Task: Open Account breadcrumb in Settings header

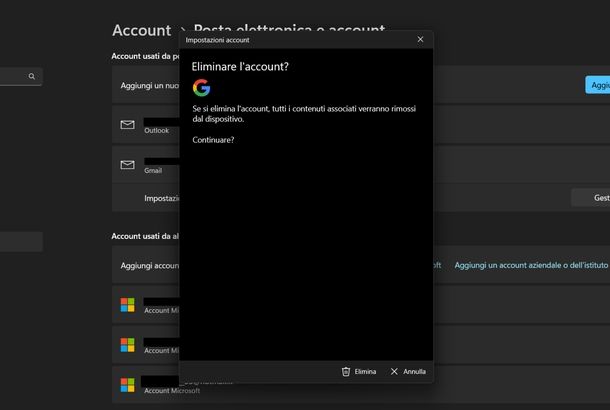Action: click(142, 30)
